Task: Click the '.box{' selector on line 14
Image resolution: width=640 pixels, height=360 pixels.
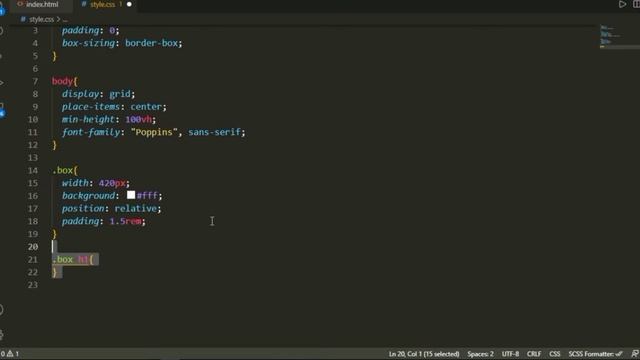Action: point(65,170)
